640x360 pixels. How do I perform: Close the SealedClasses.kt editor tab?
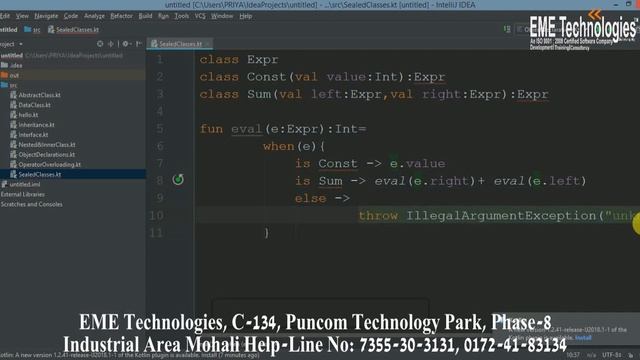pyautogui.click(x=207, y=44)
